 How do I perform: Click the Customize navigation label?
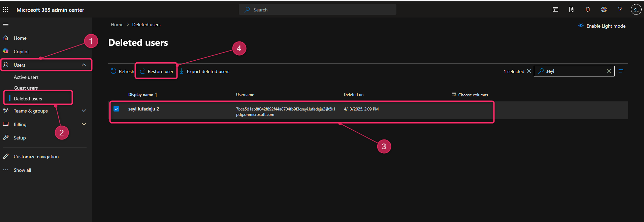pyautogui.click(x=36, y=157)
